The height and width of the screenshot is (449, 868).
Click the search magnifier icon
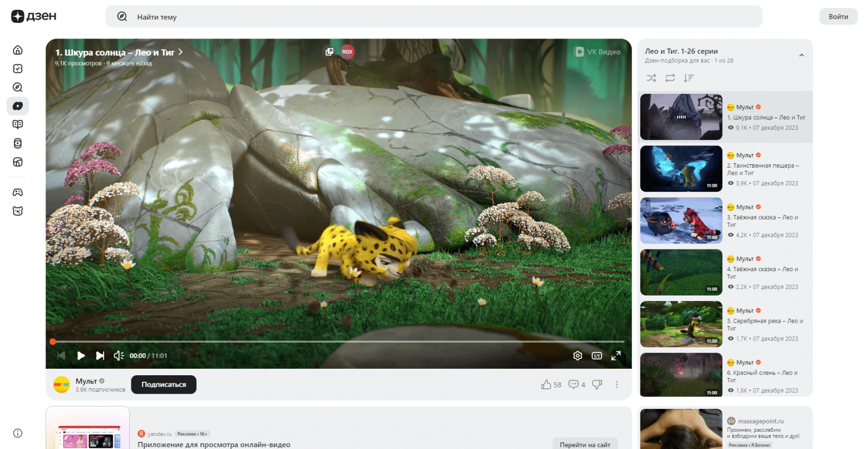click(122, 17)
